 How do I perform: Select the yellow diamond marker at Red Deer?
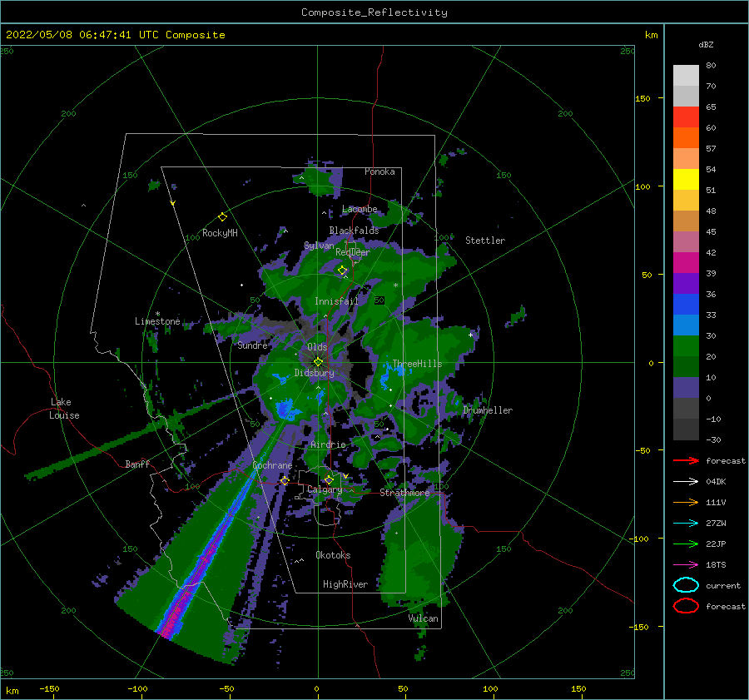[342, 271]
